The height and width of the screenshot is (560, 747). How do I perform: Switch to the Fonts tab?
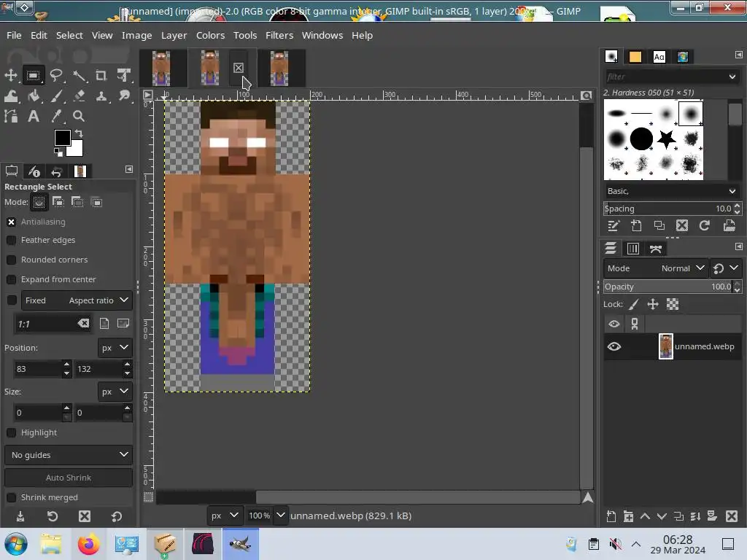(x=659, y=57)
